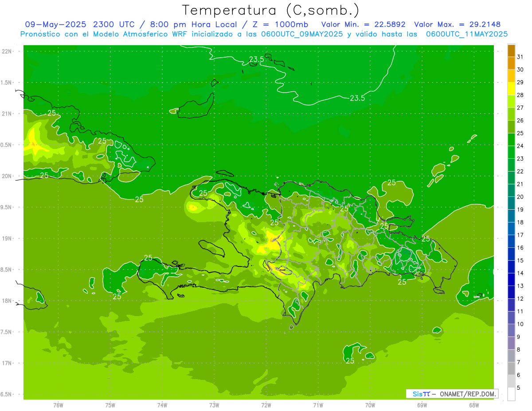Click the longitude axis label '72W'

tap(266, 405)
